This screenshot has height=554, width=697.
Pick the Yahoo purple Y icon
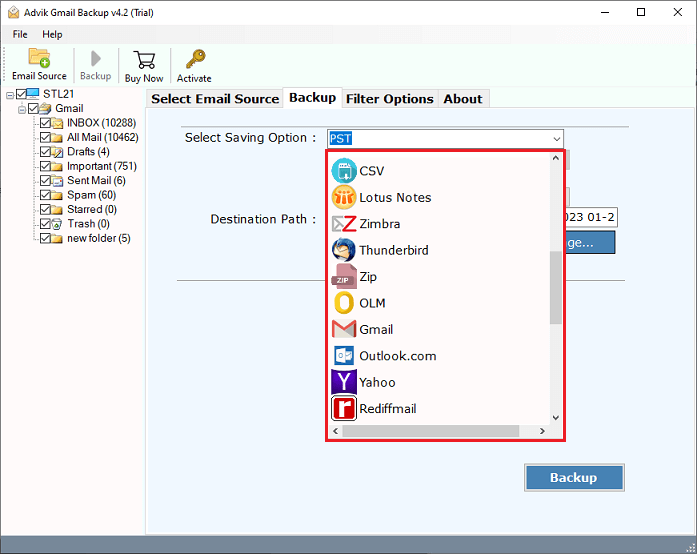click(x=344, y=382)
